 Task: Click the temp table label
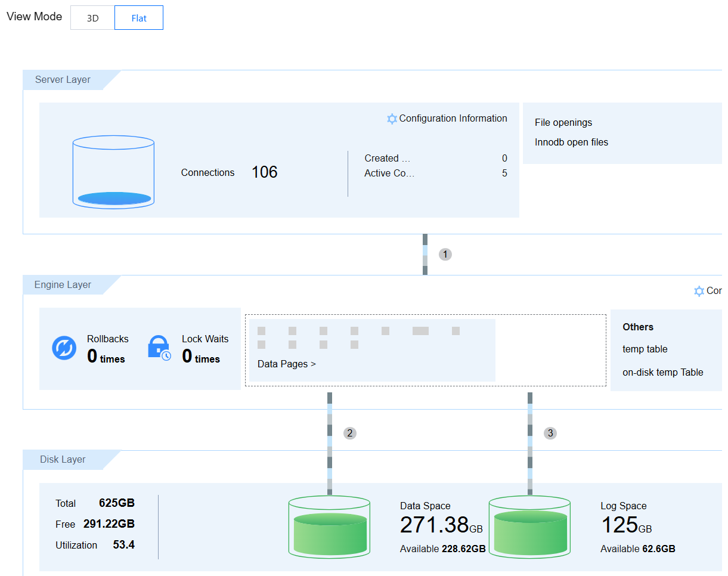pos(645,349)
